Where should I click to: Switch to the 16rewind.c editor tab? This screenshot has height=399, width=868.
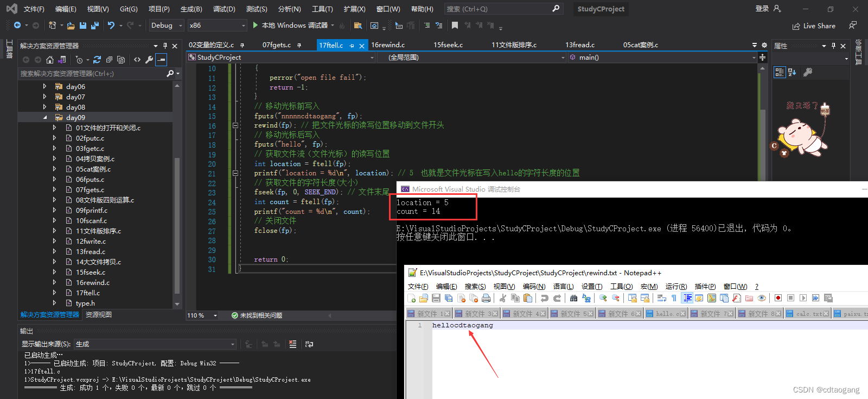tap(388, 45)
